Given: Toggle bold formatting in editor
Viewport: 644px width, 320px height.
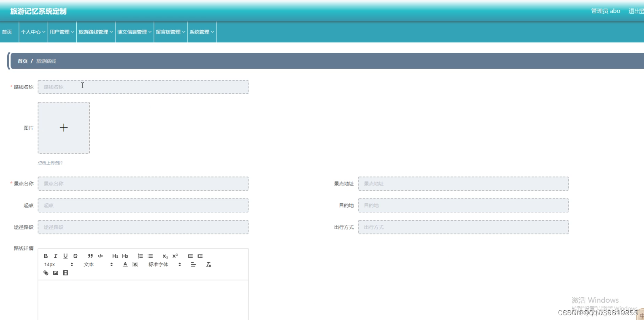Looking at the screenshot, I should coord(46,256).
